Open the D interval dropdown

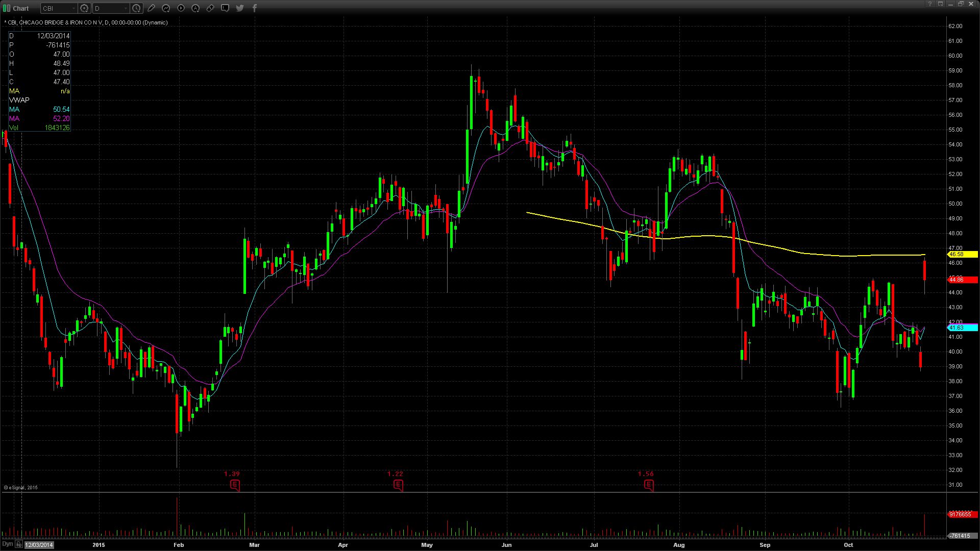click(x=111, y=8)
